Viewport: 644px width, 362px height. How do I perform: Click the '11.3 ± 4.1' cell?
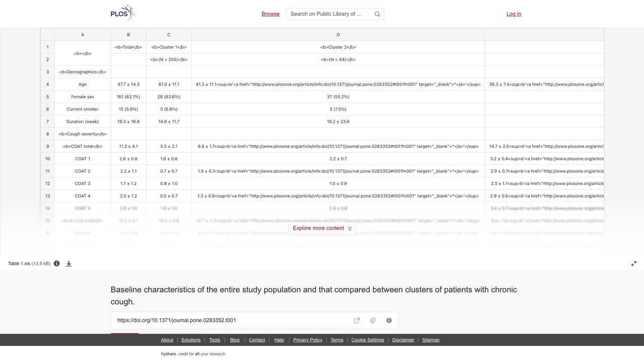[128, 146]
